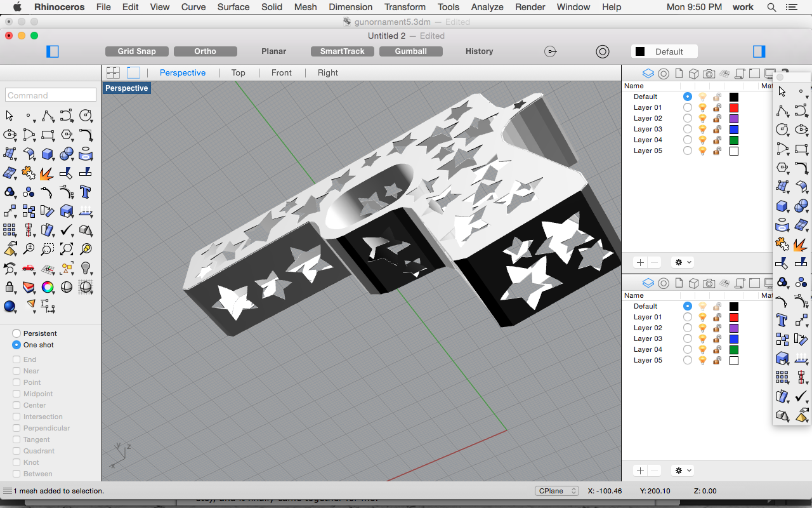
Task: Activate the Explode tool in left toolbar
Action: [x=48, y=173]
